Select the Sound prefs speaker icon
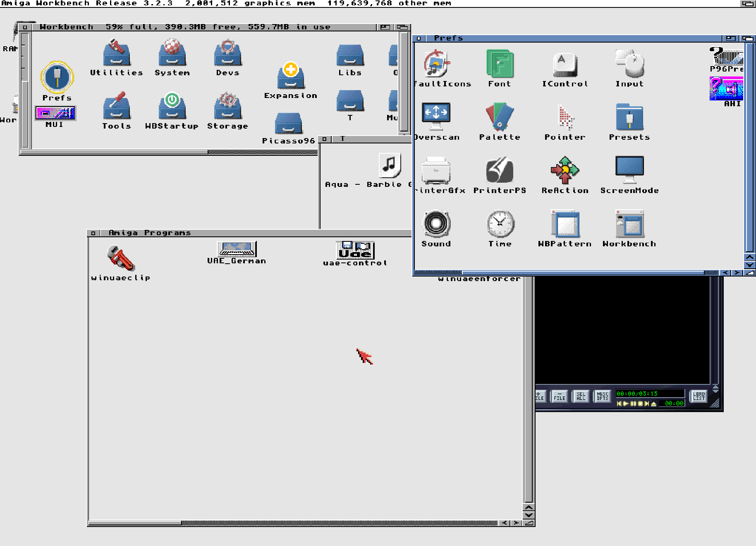This screenshot has width=756, height=546. (x=436, y=224)
